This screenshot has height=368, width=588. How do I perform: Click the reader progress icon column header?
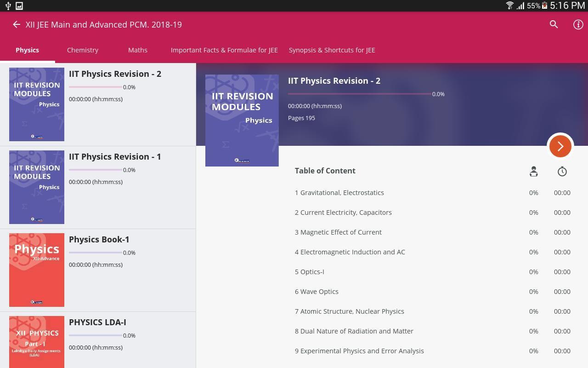(x=533, y=171)
